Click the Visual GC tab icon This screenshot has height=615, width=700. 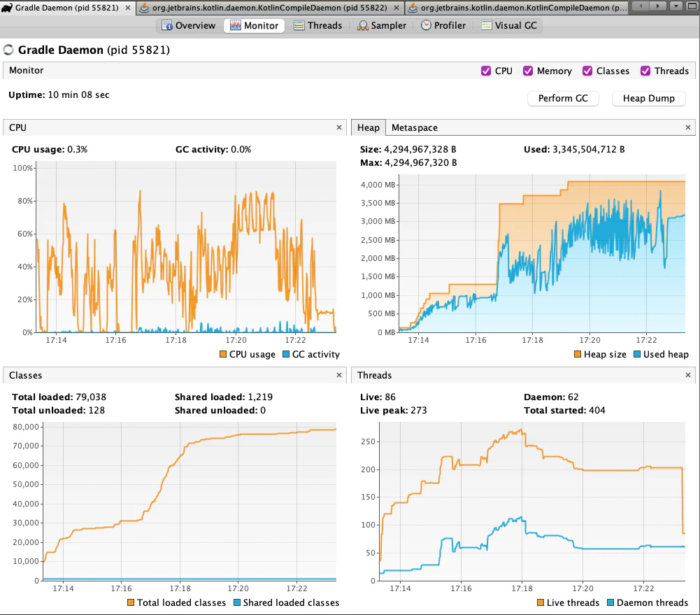487,25
